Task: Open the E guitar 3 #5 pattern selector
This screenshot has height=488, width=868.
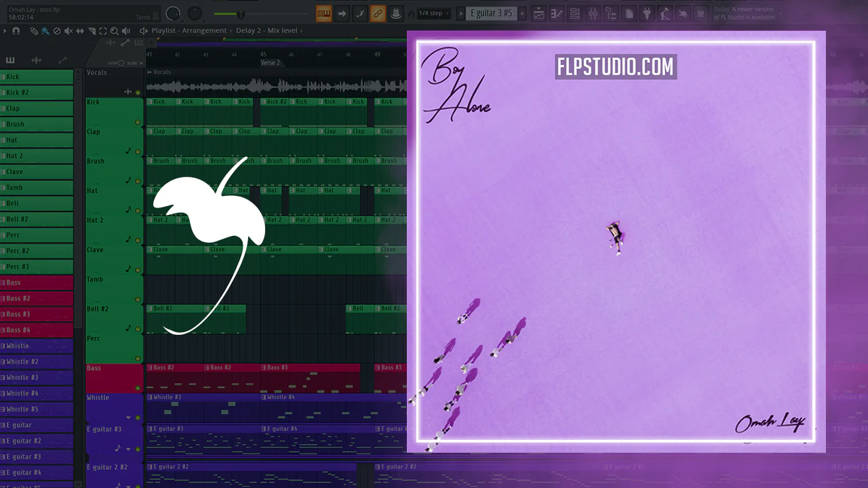Action: (492, 13)
